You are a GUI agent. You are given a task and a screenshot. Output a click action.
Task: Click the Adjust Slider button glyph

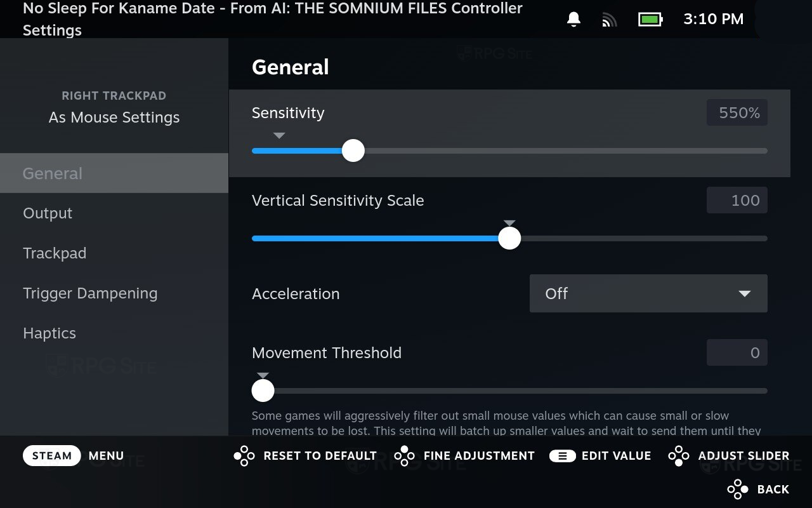(x=679, y=456)
